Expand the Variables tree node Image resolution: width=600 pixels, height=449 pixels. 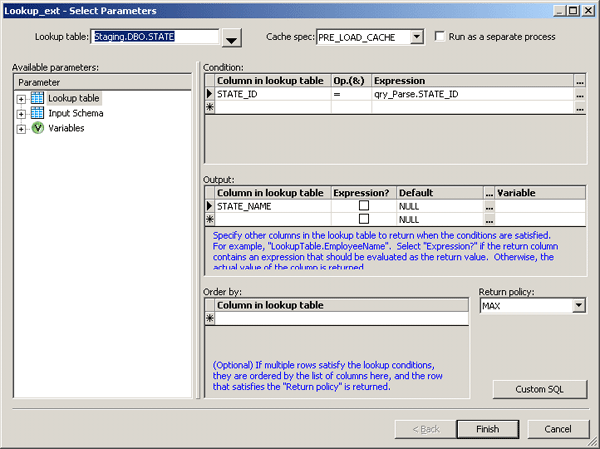point(21,128)
